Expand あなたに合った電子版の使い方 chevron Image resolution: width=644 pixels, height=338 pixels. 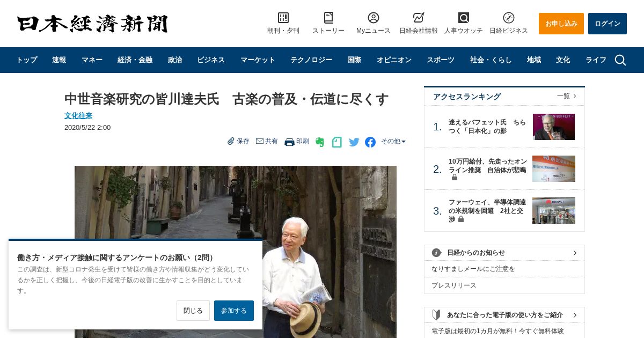575,315
